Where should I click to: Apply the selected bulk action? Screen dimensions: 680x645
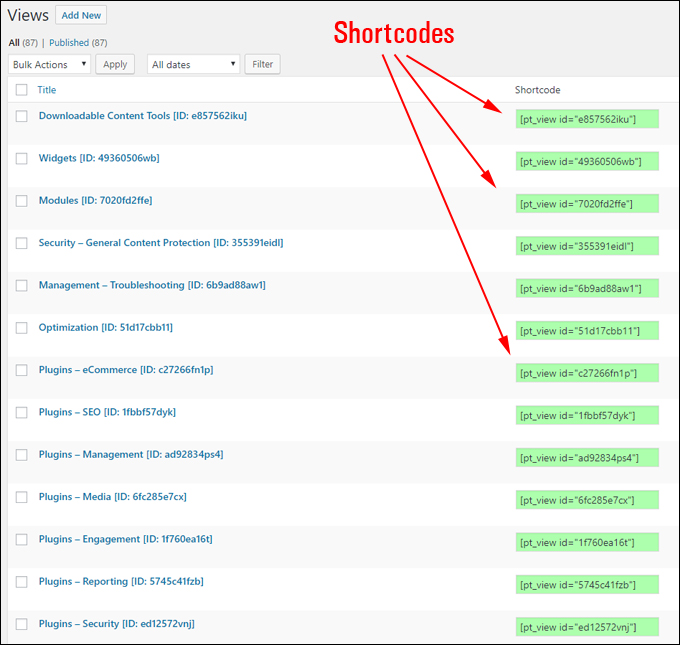point(115,64)
